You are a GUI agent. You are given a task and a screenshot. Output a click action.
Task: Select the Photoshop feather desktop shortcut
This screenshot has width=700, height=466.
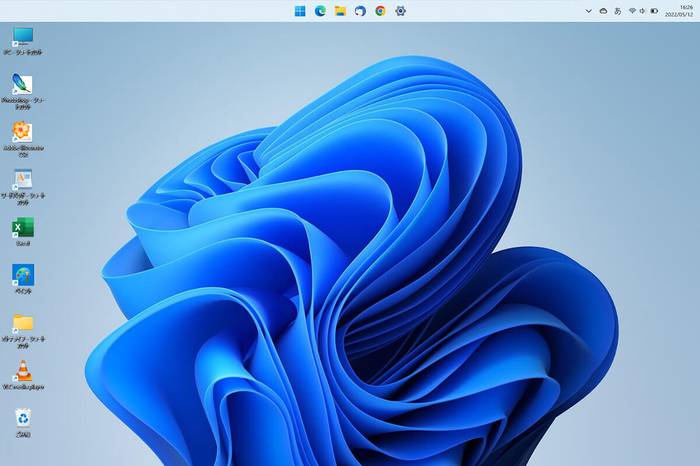pyautogui.click(x=23, y=92)
